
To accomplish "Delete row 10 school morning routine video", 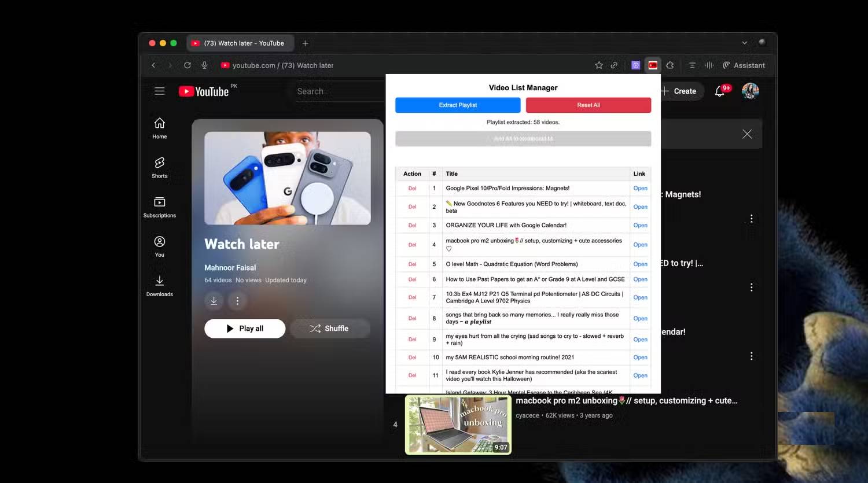I will tap(412, 357).
